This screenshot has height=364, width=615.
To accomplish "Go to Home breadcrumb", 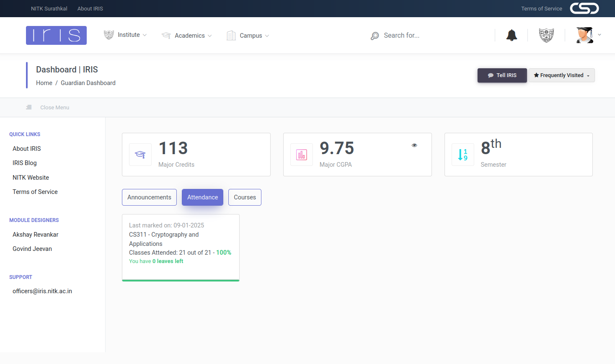I will coord(44,83).
